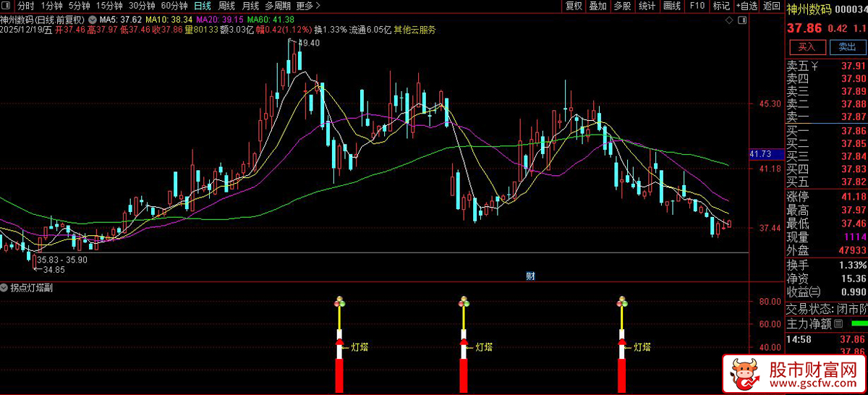Open the 多股 multi-stock view
This screenshot has height=395, width=868.
click(622, 6)
